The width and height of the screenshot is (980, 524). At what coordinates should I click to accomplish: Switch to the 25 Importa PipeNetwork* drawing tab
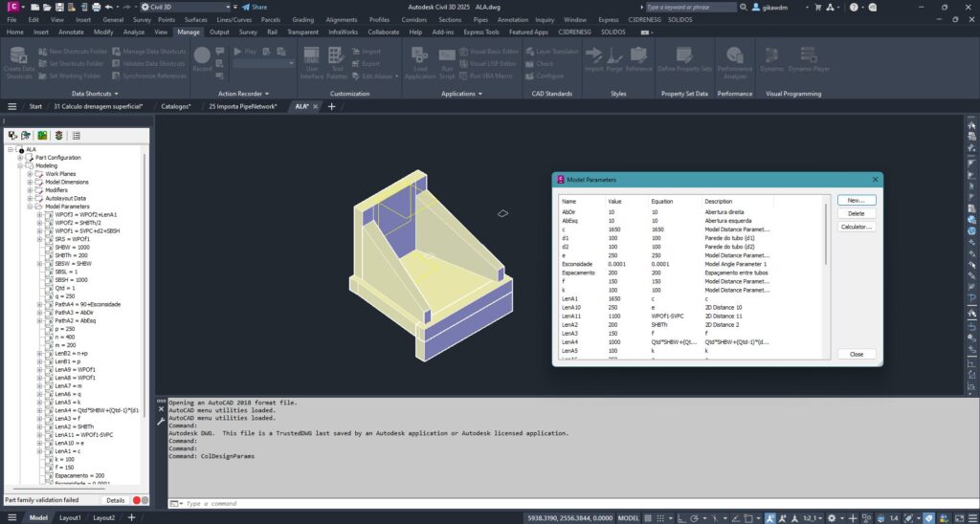click(243, 107)
